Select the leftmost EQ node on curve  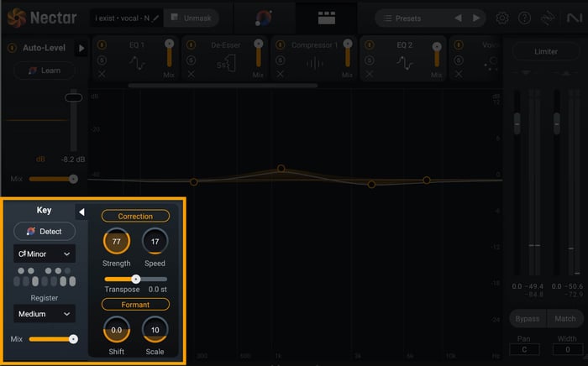tap(193, 182)
